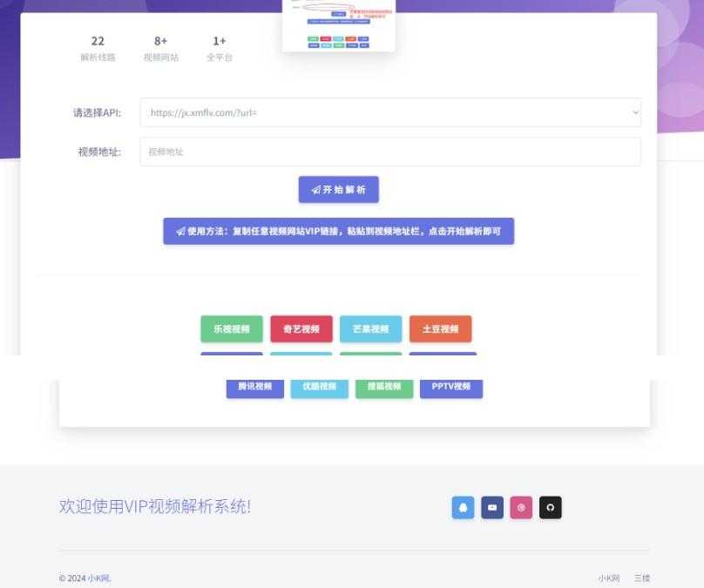Open the 三楼 footer link
This screenshot has width=704, height=588.
(x=642, y=578)
